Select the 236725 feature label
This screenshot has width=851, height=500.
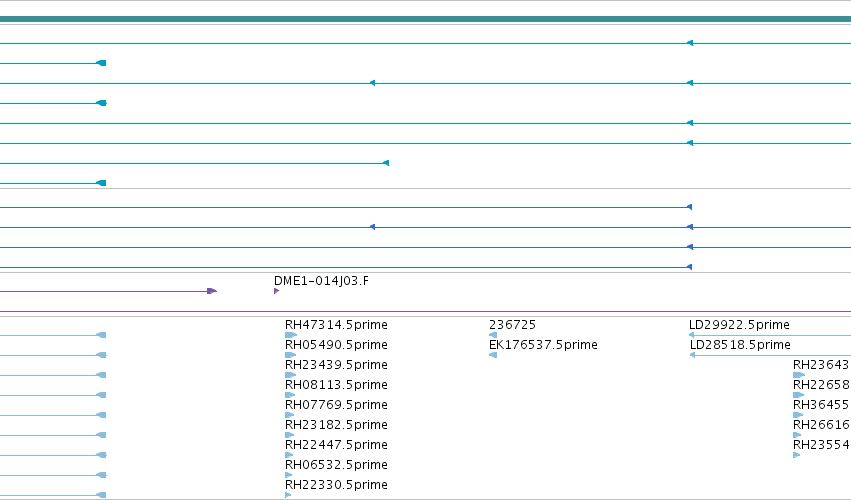point(512,325)
